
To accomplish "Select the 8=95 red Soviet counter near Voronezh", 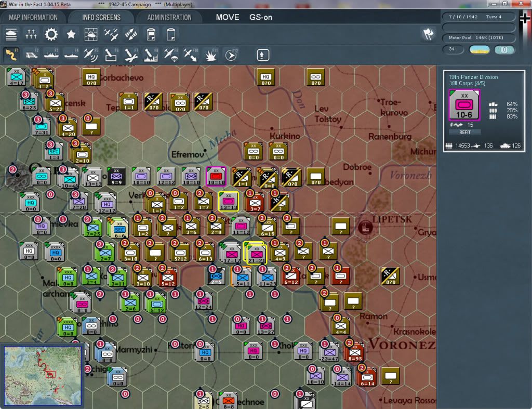I will pyautogui.click(x=354, y=352).
